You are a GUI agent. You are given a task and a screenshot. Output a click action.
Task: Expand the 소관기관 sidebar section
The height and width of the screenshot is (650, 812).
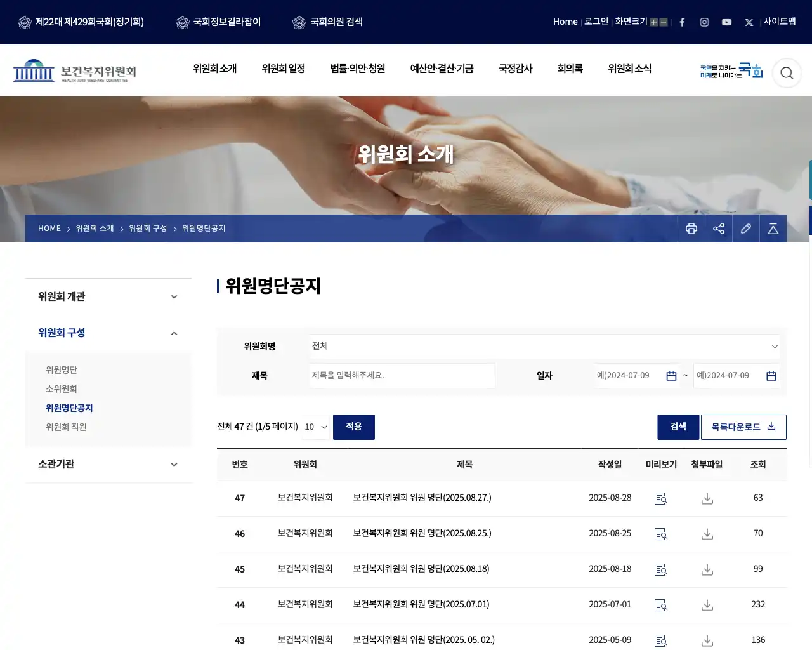coord(108,464)
